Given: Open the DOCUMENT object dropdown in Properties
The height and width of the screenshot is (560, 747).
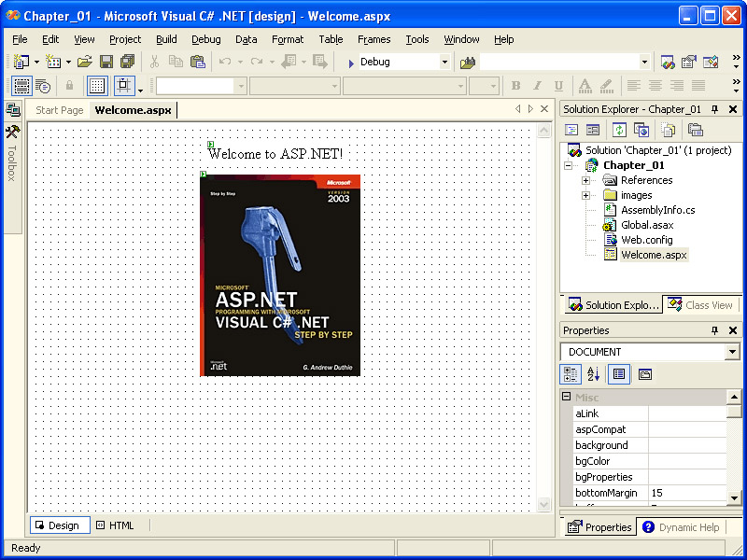Looking at the screenshot, I should (x=731, y=352).
